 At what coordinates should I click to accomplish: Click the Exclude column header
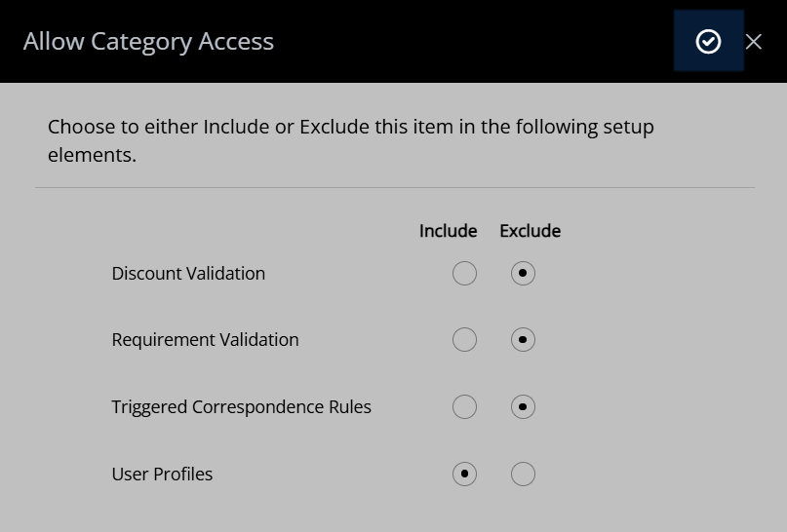(x=530, y=231)
